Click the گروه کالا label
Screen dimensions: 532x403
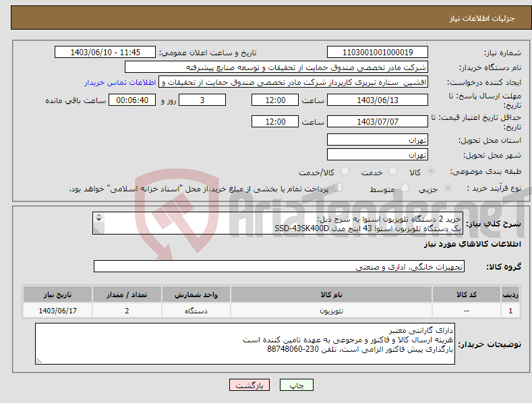coord(504,267)
